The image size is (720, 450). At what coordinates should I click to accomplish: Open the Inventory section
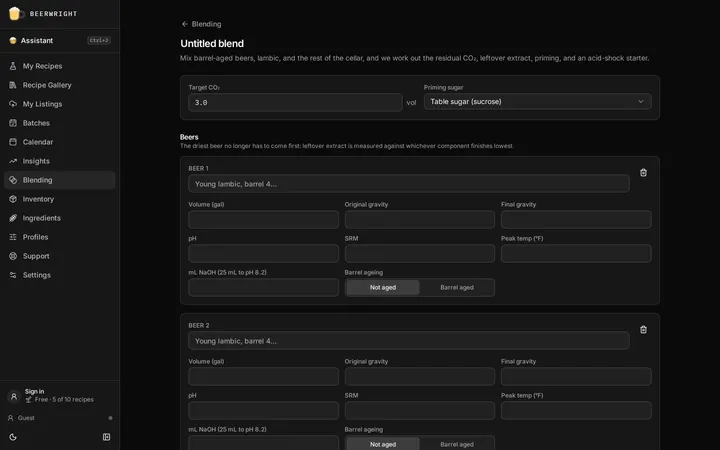[x=60, y=199]
